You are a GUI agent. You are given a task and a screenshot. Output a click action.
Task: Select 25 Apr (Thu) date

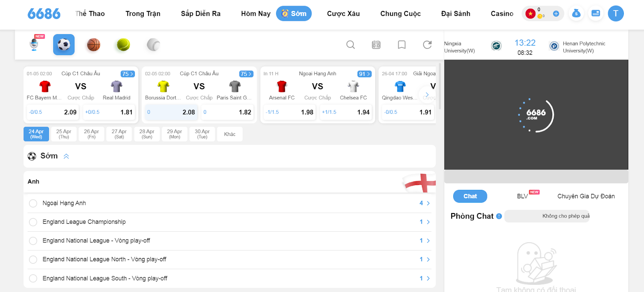tap(64, 134)
